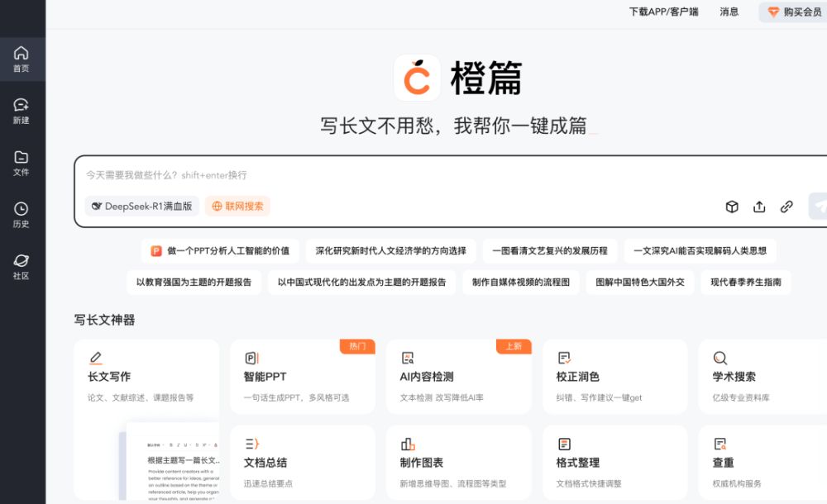
Task: Select suggestion 现代春季养生指南
Action: [x=746, y=282]
